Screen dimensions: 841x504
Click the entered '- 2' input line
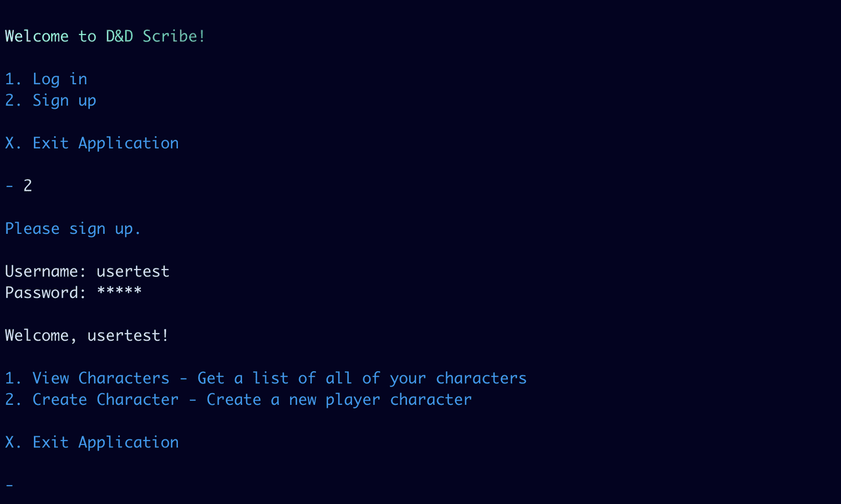[18, 186]
